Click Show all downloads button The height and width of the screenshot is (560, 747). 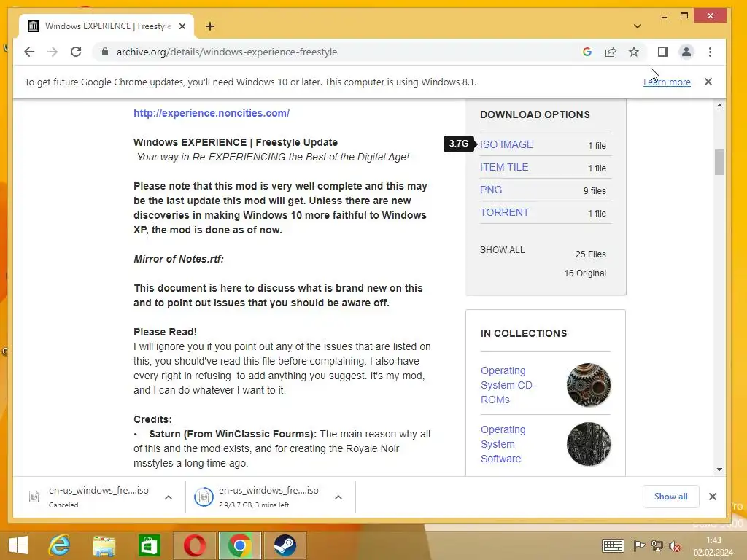coord(670,497)
